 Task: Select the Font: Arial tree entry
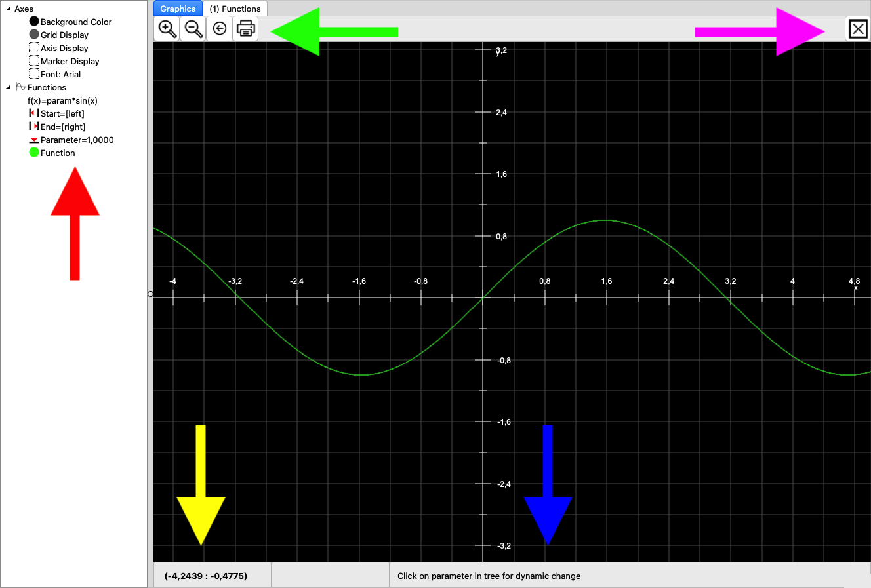click(60, 74)
